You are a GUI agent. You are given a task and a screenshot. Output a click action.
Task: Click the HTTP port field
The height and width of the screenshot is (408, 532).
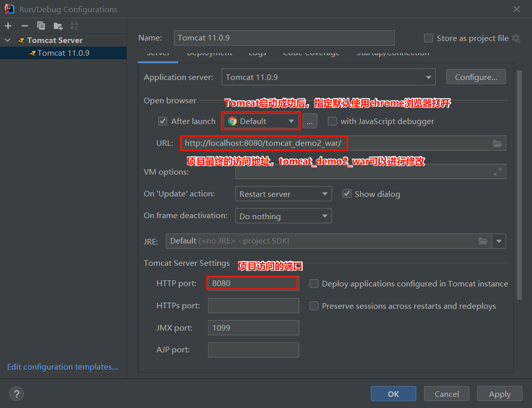coord(253,283)
